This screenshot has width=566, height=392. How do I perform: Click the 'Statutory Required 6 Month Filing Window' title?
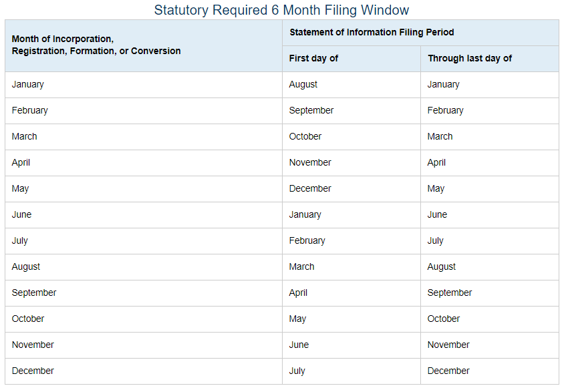click(x=281, y=10)
